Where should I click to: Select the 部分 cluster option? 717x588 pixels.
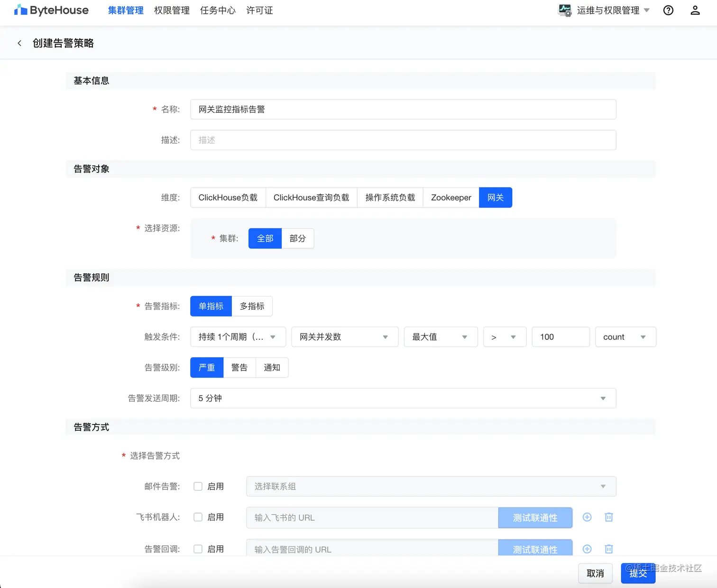click(298, 238)
